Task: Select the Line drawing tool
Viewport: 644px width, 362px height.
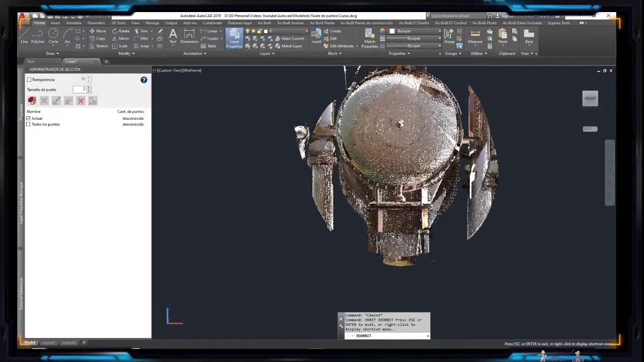Action: (24, 36)
